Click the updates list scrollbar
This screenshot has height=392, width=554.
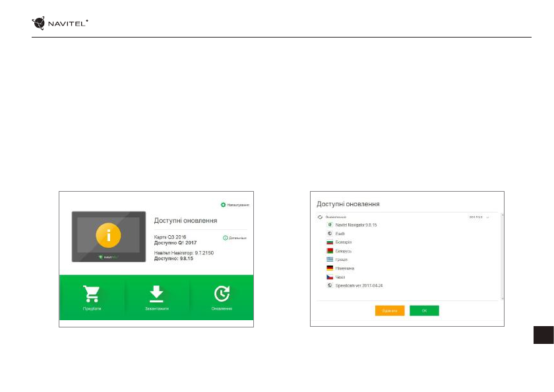(x=503, y=257)
